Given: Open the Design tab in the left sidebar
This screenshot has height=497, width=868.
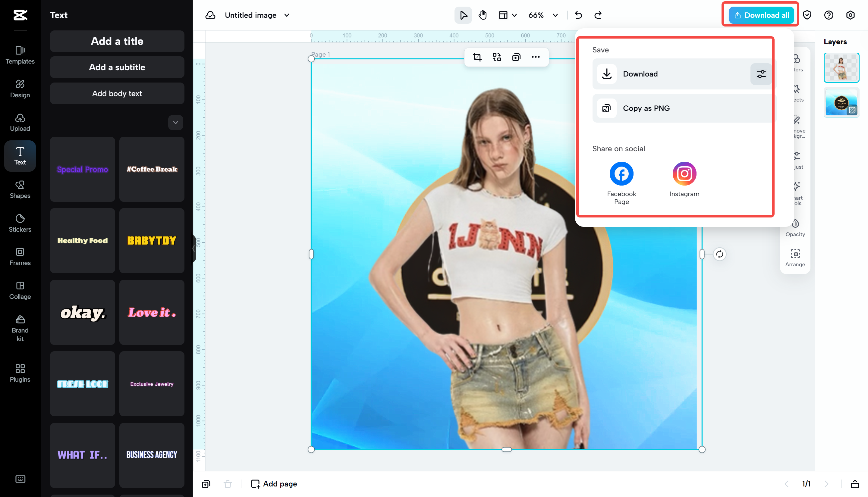Looking at the screenshot, I should (x=20, y=89).
